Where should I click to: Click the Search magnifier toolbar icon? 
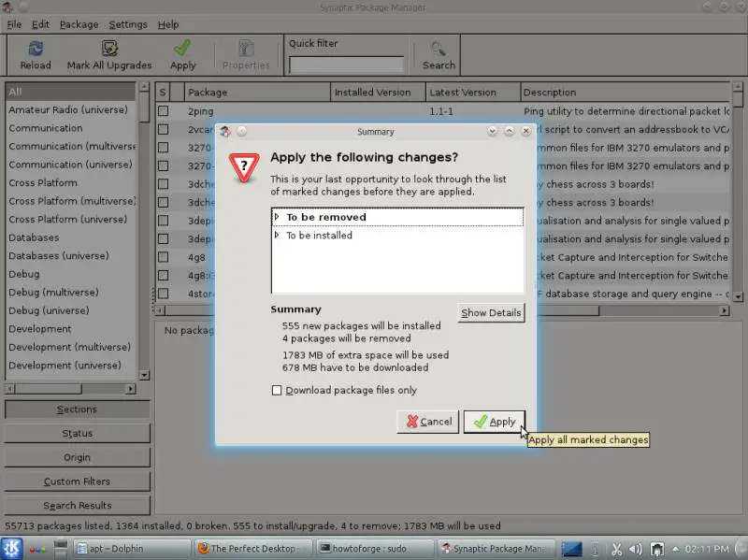pyautogui.click(x=438, y=49)
